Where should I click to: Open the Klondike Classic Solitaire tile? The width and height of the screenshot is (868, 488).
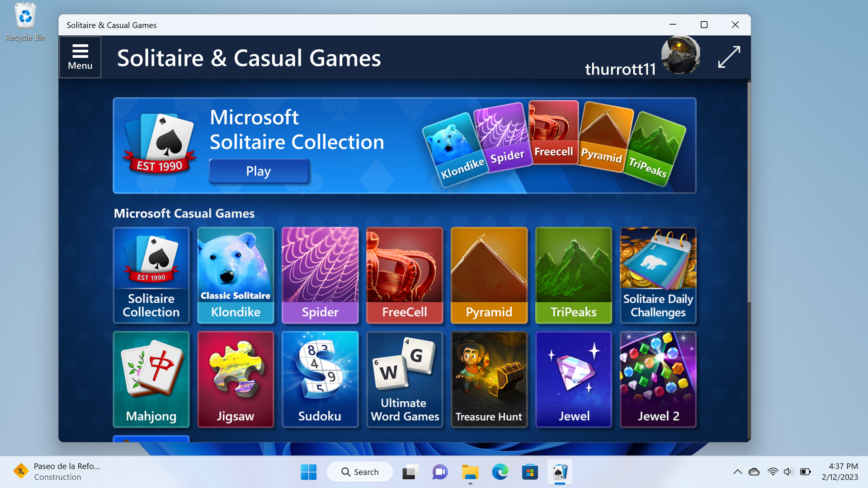pos(236,275)
